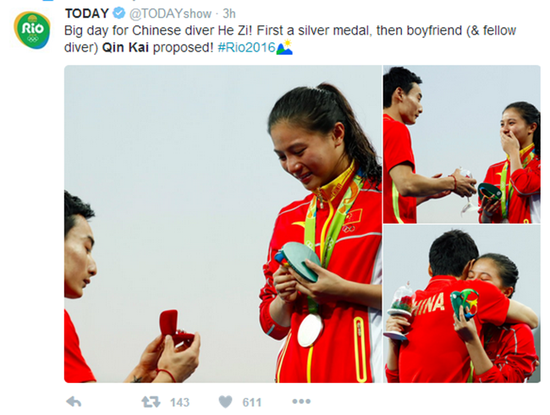550x415 pixels.
Task: Click the tweet text about He Zi
Action: click(290, 39)
